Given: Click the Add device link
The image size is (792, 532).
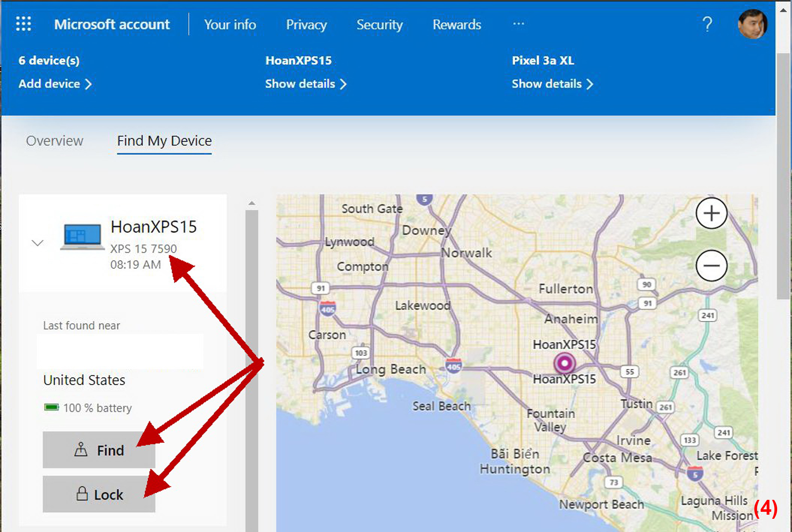Looking at the screenshot, I should point(55,84).
